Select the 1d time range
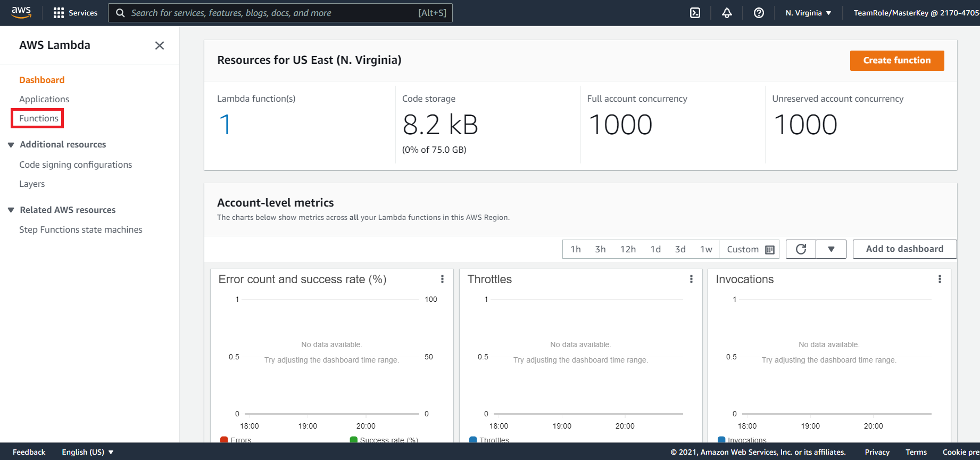 (655, 249)
